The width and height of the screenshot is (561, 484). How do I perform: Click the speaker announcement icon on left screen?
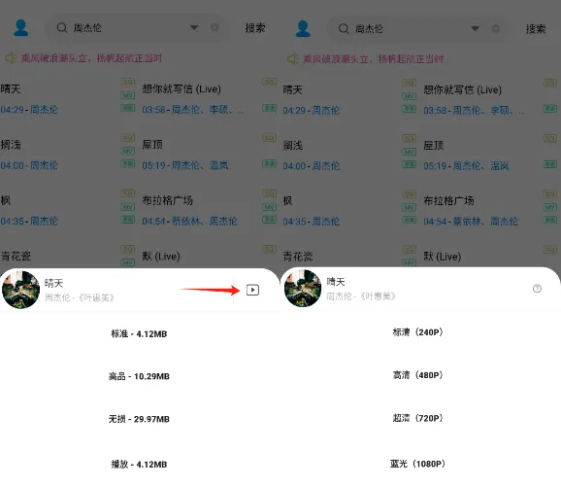click(11, 58)
